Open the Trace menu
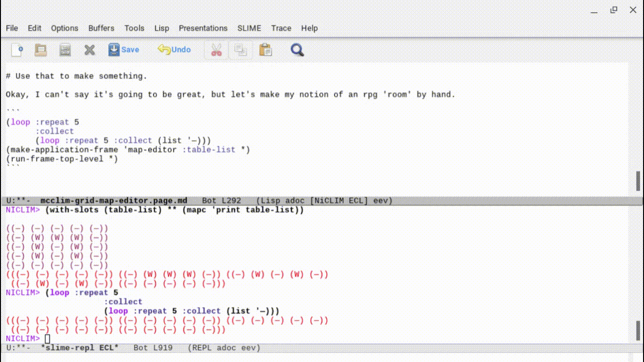 pyautogui.click(x=281, y=28)
